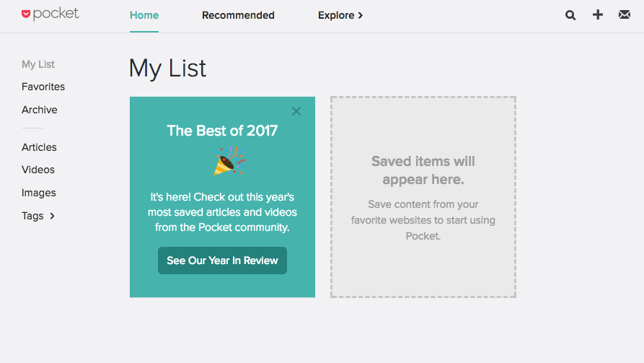This screenshot has height=363, width=644.
Task: Filter list by Videos
Action: [38, 170]
